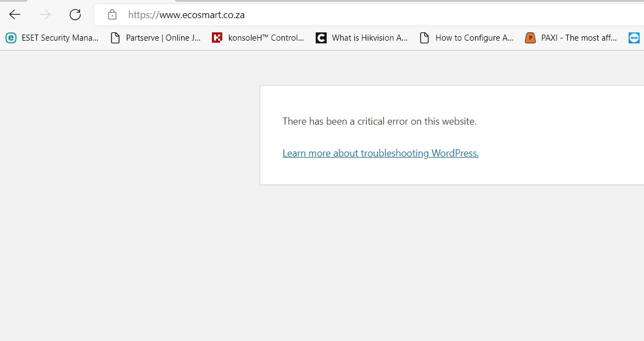Open the PAXI - The most aff... bookmark
This screenshot has width=644, height=341.
coord(572,38)
